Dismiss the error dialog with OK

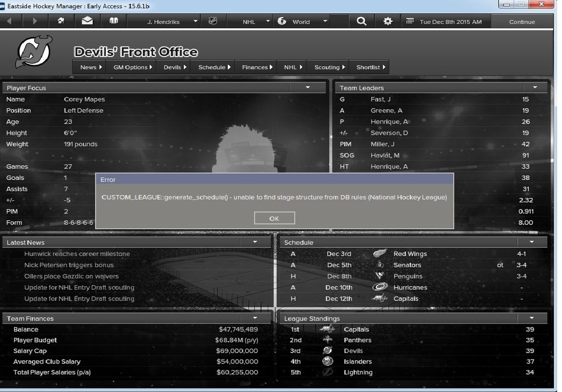coord(274,218)
